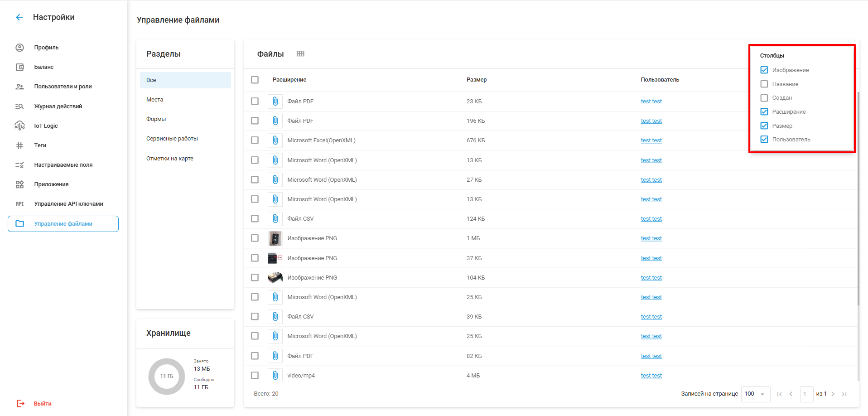Click the 1 МБ PNG image thumbnail

click(x=275, y=238)
